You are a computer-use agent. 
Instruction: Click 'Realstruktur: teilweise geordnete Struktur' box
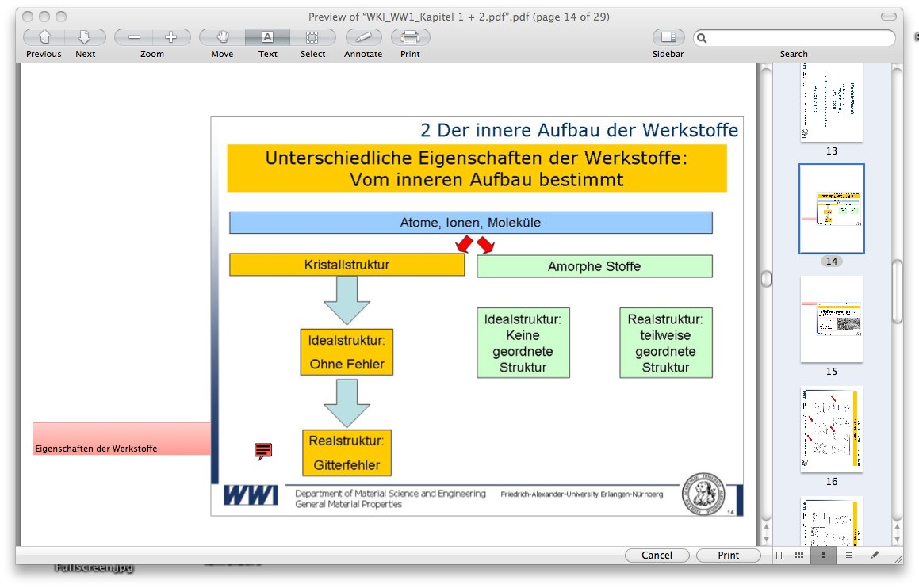click(x=666, y=343)
